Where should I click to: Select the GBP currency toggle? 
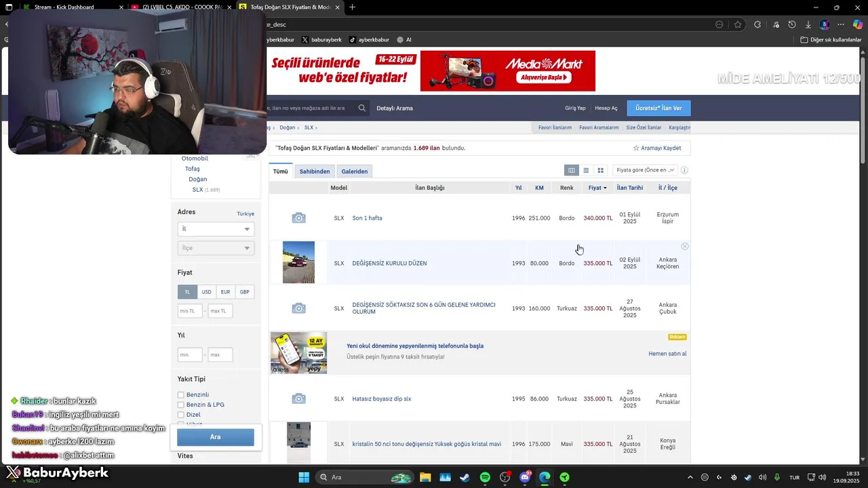(244, 291)
